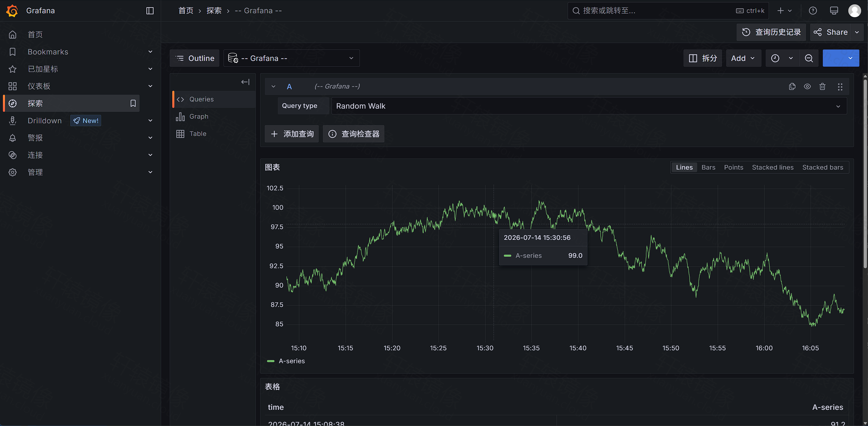The height and width of the screenshot is (426, 868).
Task: Toggle query A visibility eye icon
Action: [x=807, y=86]
